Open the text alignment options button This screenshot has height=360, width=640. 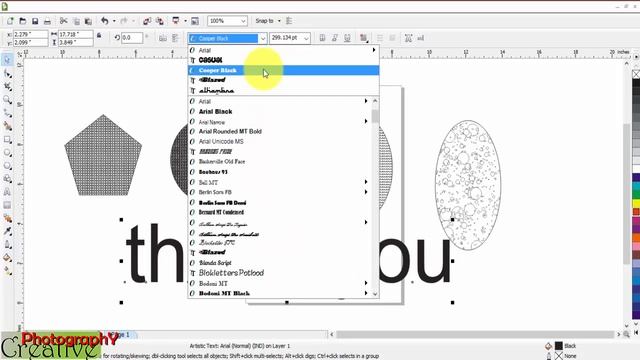(x=363, y=38)
